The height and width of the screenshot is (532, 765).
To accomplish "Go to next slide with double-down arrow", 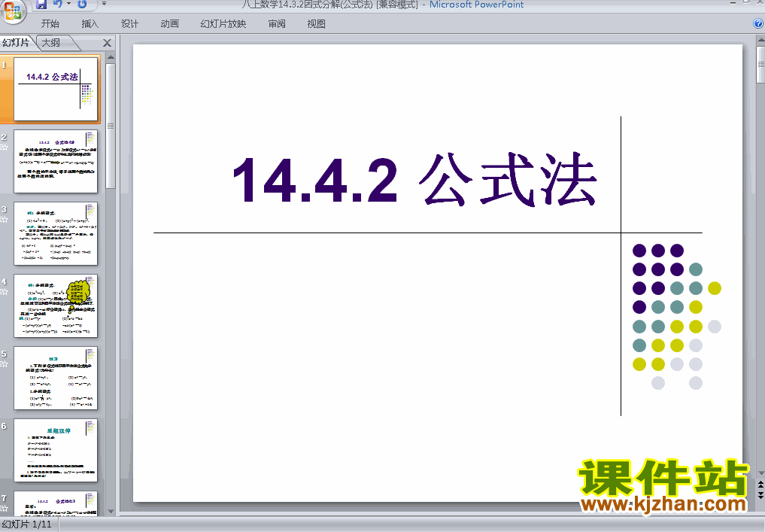I will [x=760, y=495].
